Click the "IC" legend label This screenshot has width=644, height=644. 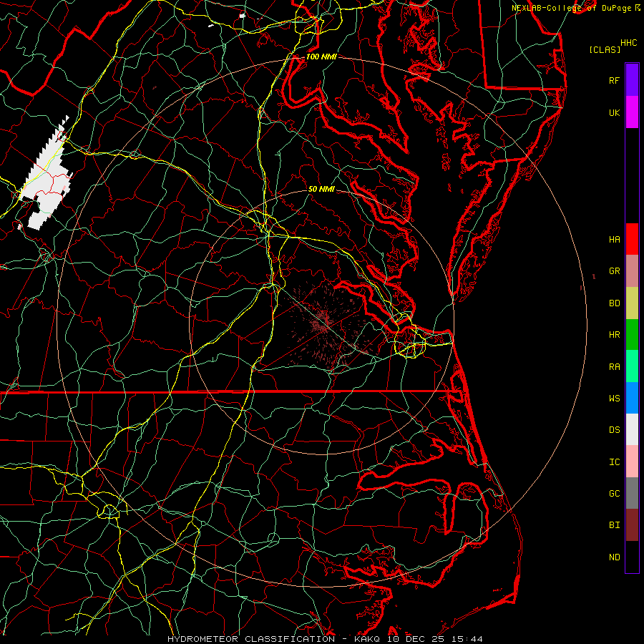coord(614,462)
